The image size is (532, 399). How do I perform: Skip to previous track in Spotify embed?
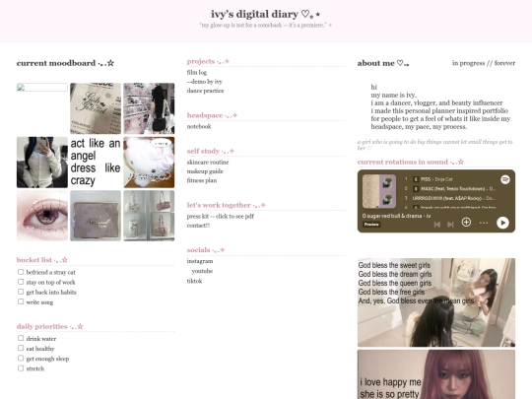point(437,225)
